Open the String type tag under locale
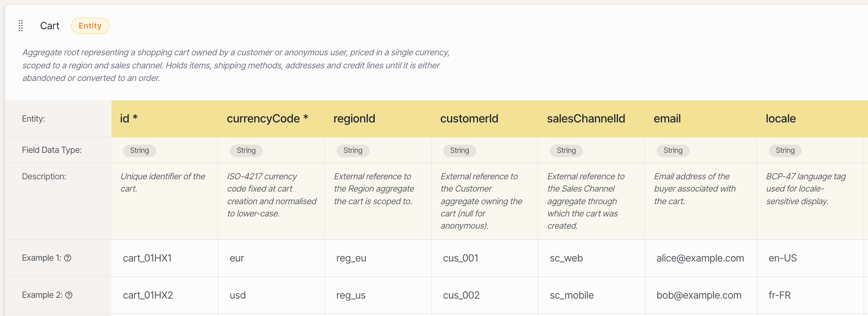Viewport: 868px width, 316px height. (785, 150)
